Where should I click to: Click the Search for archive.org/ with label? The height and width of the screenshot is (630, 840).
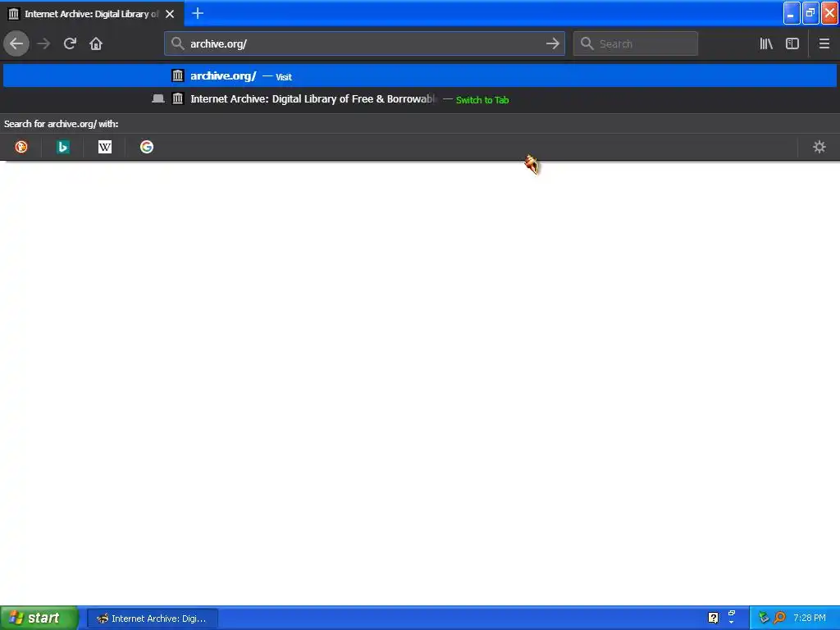pyautogui.click(x=61, y=124)
